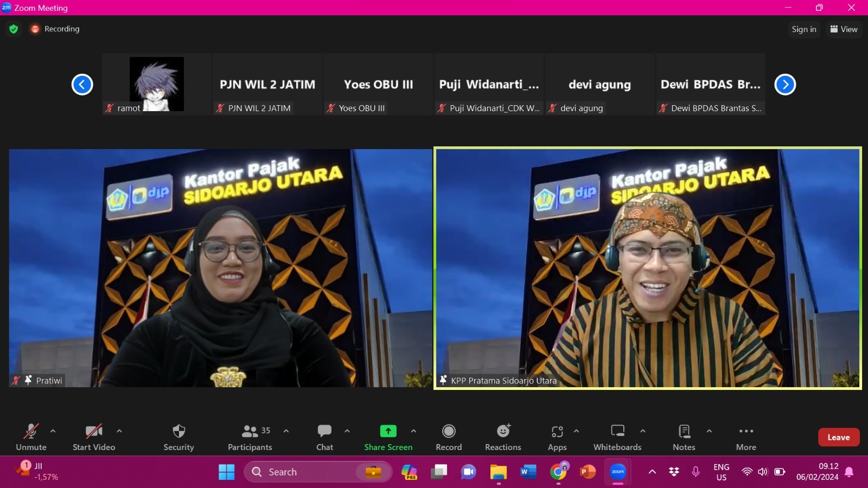Image resolution: width=868 pixels, height=488 pixels.
Task: Open the Chat panel
Action: click(324, 432)
